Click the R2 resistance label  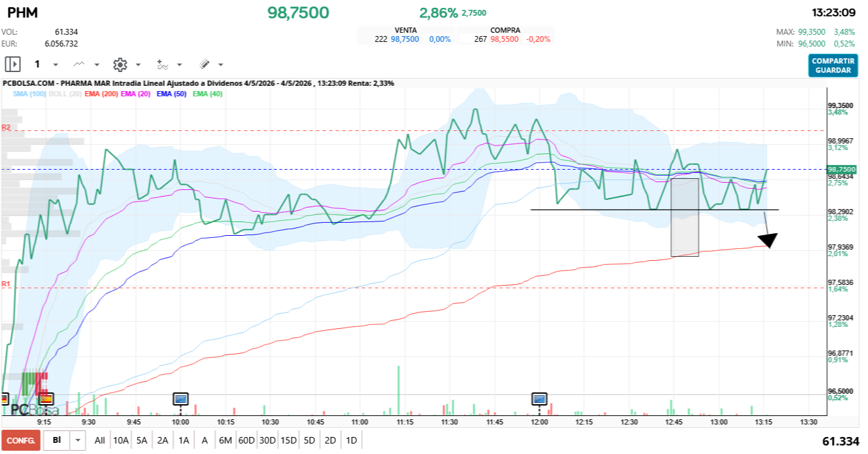[6, 127]
